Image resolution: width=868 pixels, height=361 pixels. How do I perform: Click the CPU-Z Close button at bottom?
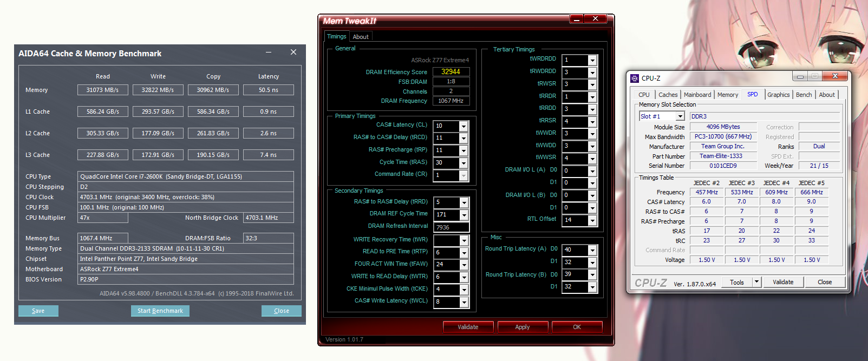[825, 282]
